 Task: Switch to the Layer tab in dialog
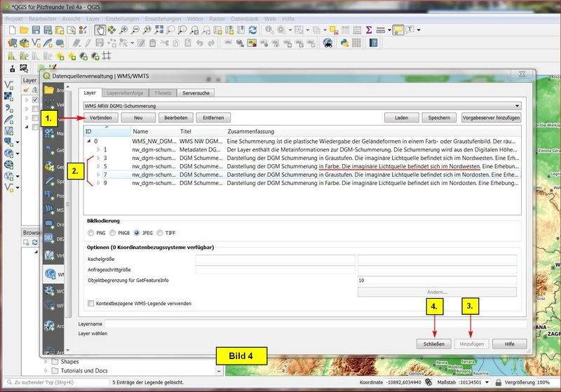90,93
